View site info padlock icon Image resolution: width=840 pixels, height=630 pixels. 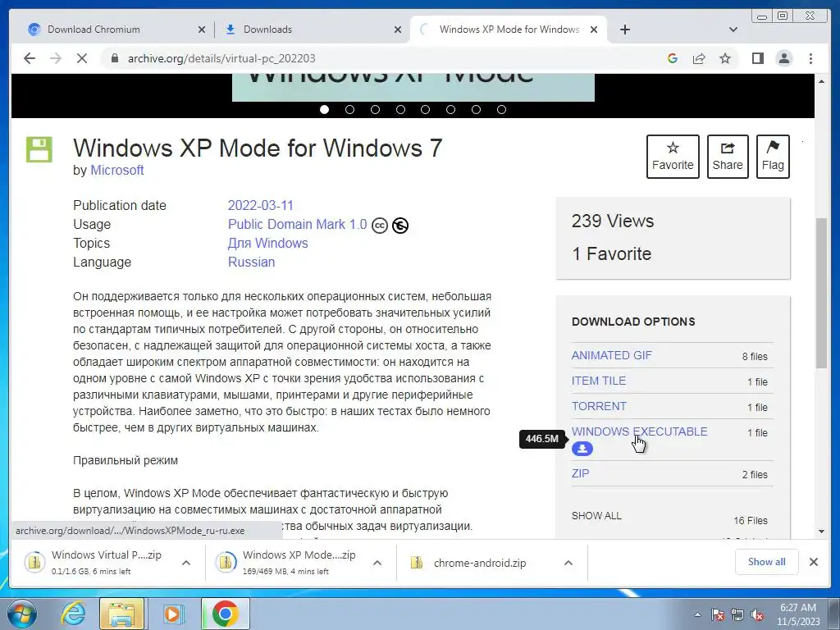click(x=114, y=58)
